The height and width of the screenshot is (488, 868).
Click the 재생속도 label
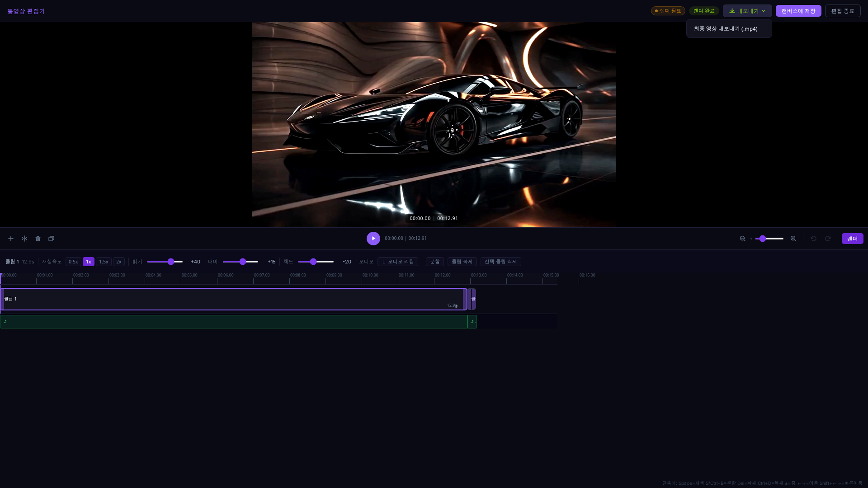(52, 262)
